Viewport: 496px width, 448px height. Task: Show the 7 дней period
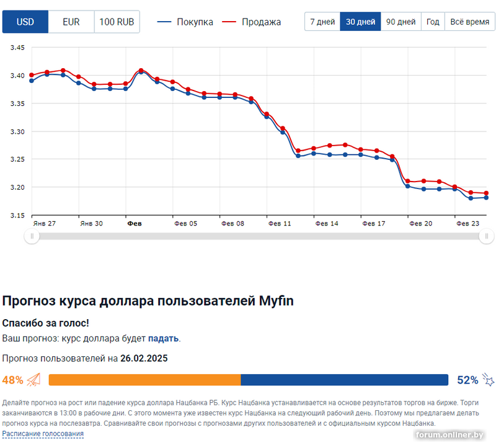point(322,22)
